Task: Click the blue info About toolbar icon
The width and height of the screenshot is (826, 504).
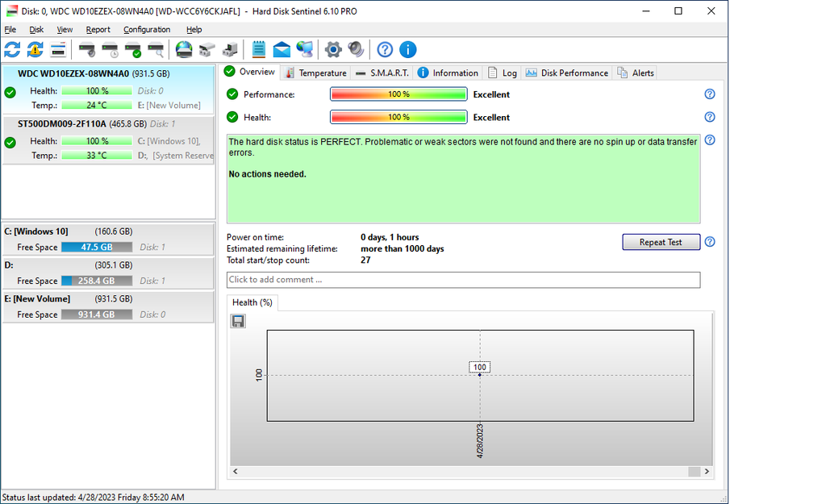Action: tap(407, 49)
